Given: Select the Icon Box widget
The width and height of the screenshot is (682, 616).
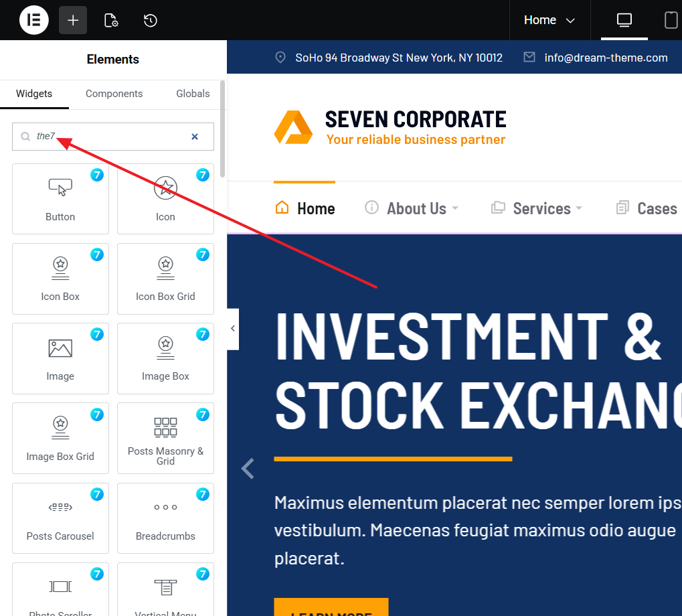Looking at the screenshot, I should tap(60, 279).
